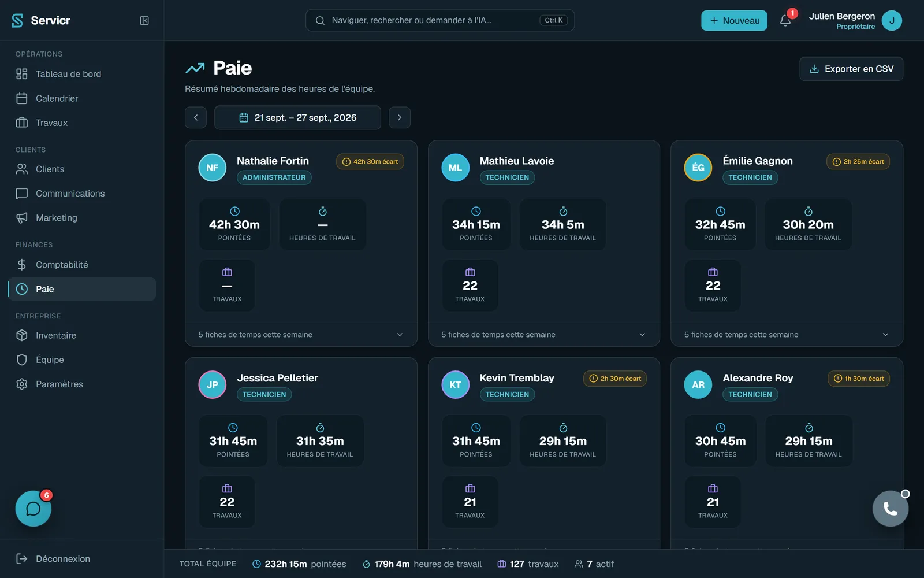
Task: Click Nathalie Fortin NF avatar
Action: pos(213,168)
